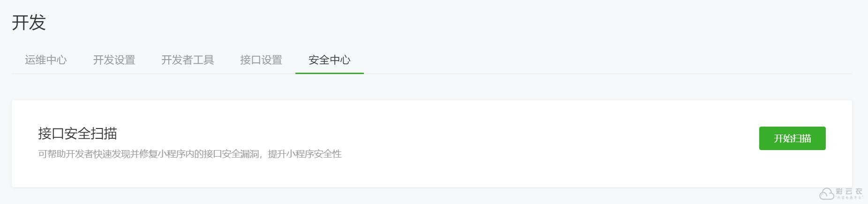
Task: Switch to the 运维中心 tab
Action: pyautogui.click(x=45, y=60)
